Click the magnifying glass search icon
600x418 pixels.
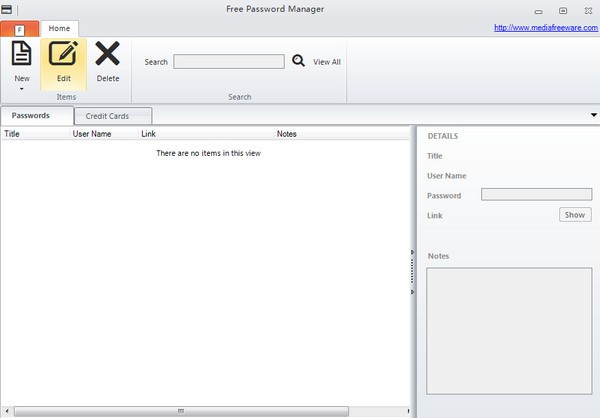[298, 60]
